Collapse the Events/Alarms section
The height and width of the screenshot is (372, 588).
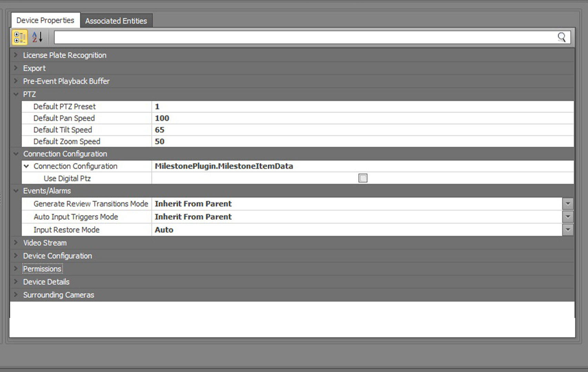click(x=16, y=191)
